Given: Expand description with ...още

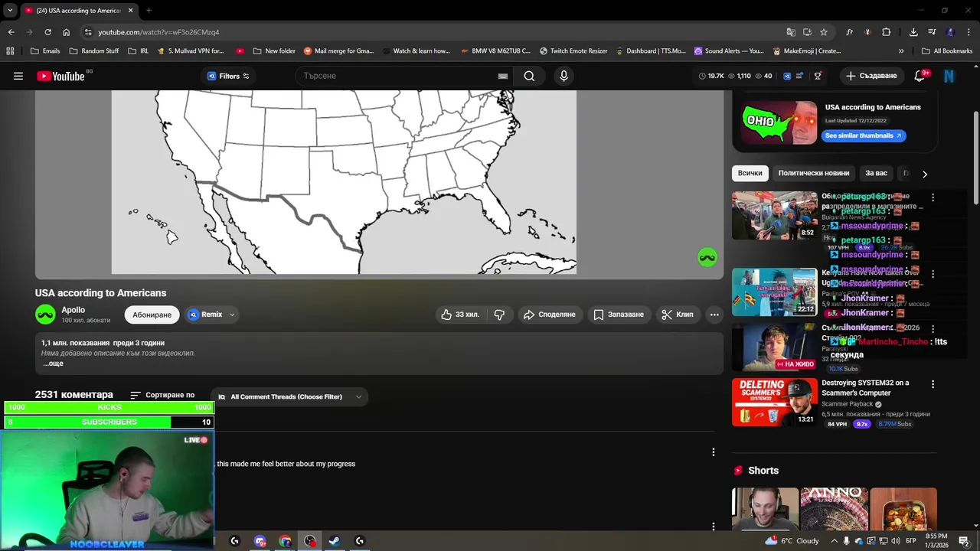Looking at the screenshot, I should (53, 364).
